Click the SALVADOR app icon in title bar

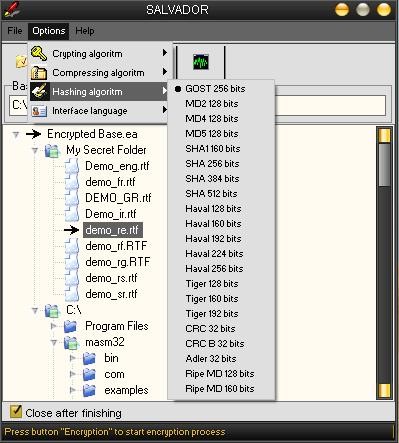[11, 9]
